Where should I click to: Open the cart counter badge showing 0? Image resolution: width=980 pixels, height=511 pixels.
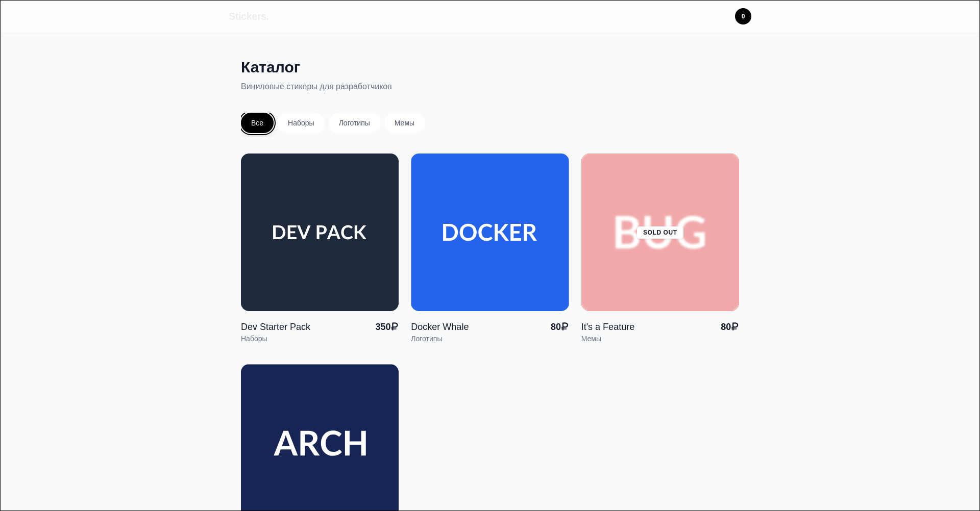[x=743, y=16]
